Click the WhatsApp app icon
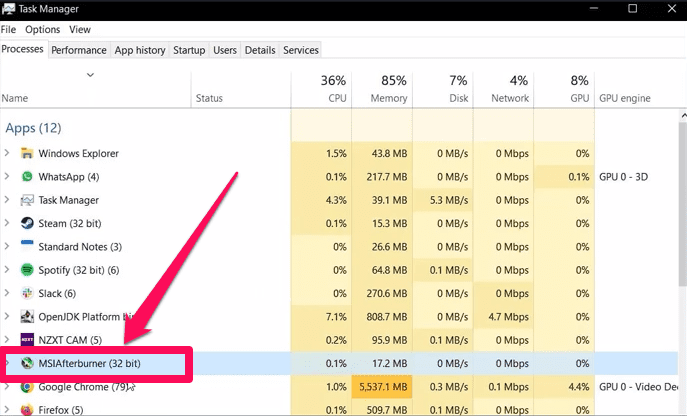The image size is (687, 416). pos(27,176)
